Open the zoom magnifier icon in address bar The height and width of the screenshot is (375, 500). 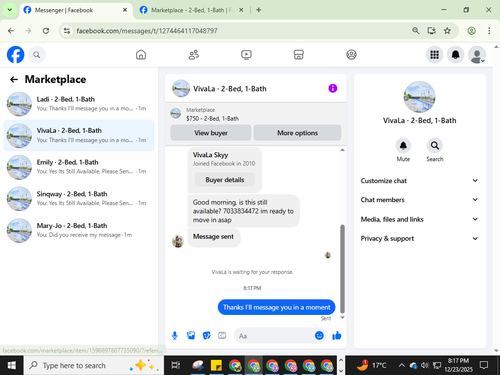coord(415,31)
